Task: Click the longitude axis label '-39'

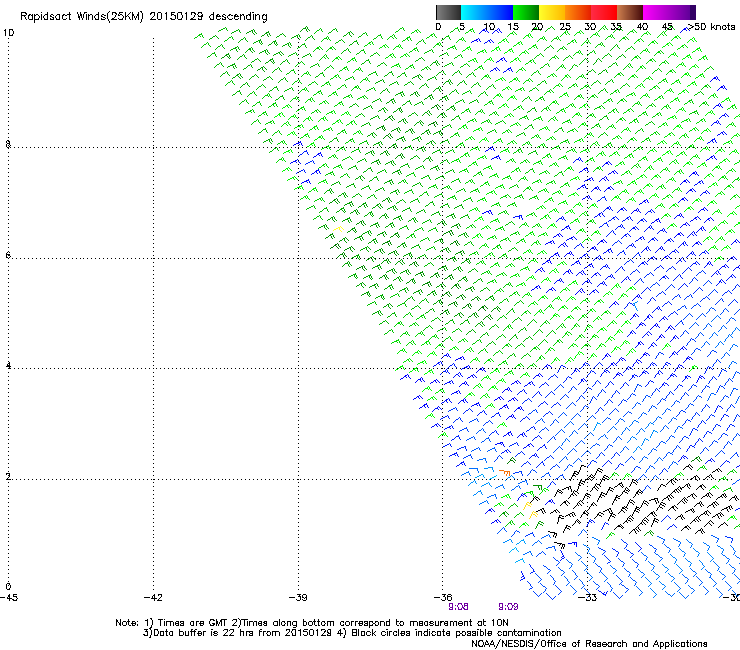Action: (298, 598)
